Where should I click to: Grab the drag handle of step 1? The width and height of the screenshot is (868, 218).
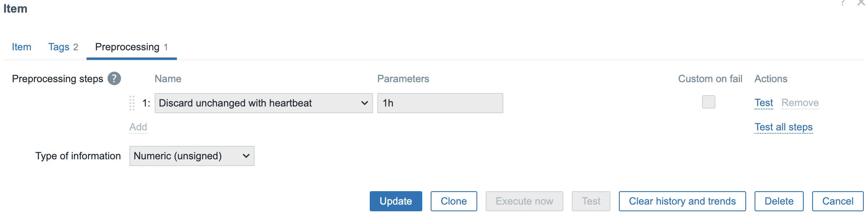tap(132, 103)
